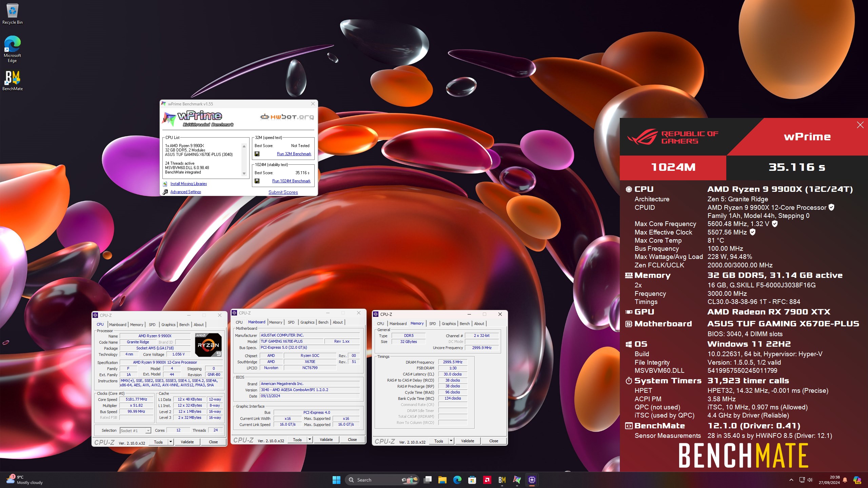
Task: Open the network status tray icon
Action: pos(802,480)
